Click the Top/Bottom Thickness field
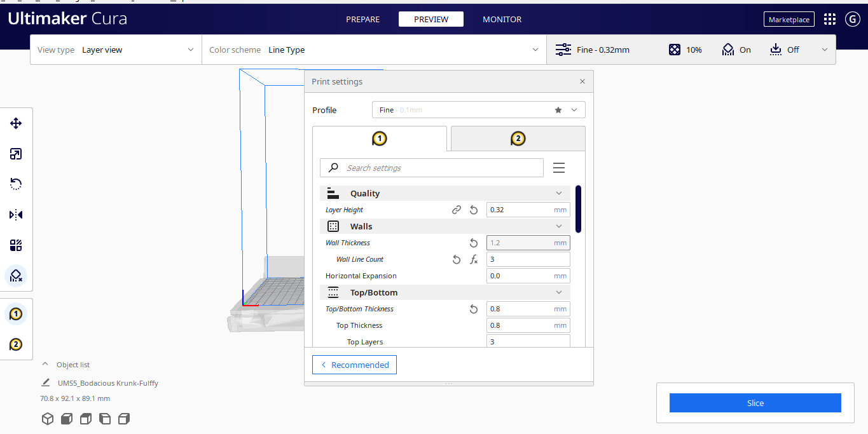868x434 pixels. 528,309
